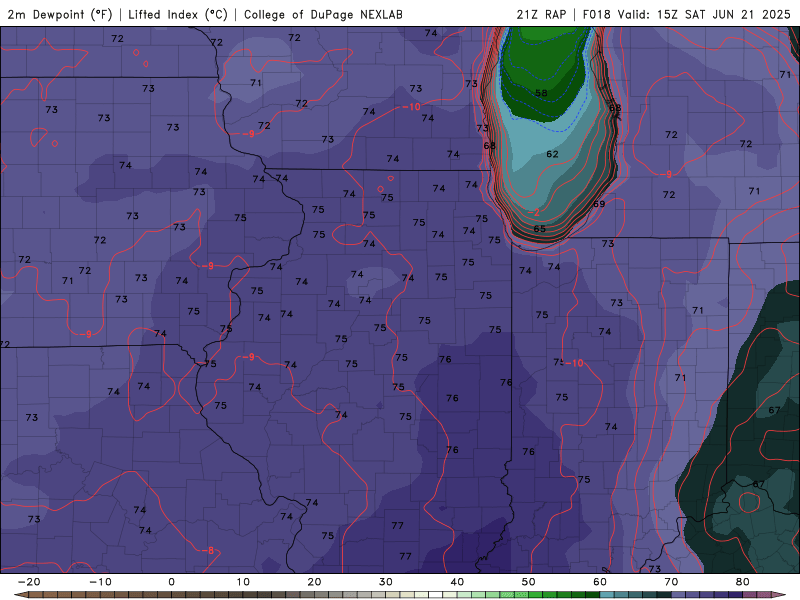Click the "2m Dewpoint (°F)" title text

(x=60, y=14)
